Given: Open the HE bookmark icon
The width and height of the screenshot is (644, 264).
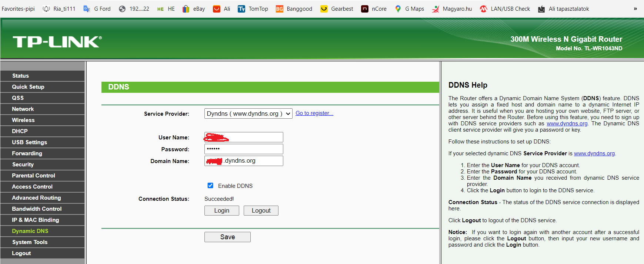Looking at the screenshot, I should [x=160, y=9].
